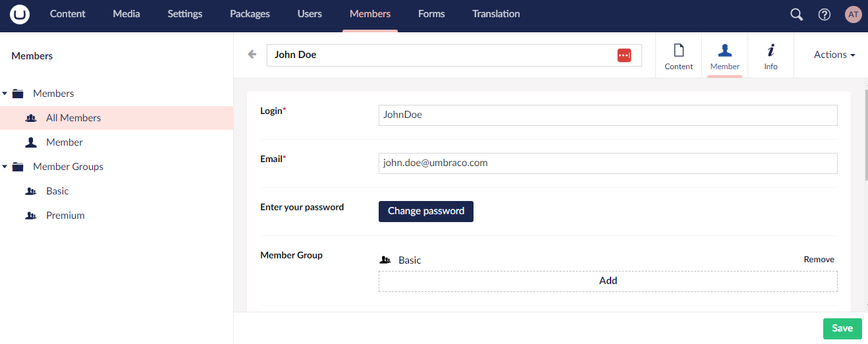Collapse the Member Groups tree folder

[5, 167]
